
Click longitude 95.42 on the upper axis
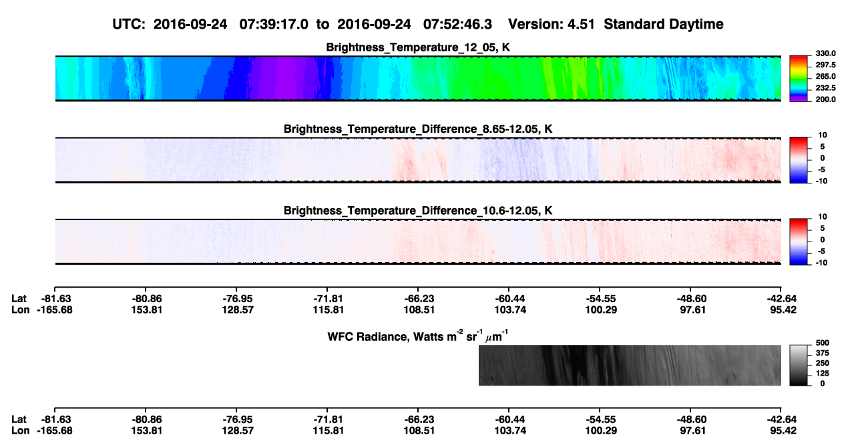tap(781, 310)
